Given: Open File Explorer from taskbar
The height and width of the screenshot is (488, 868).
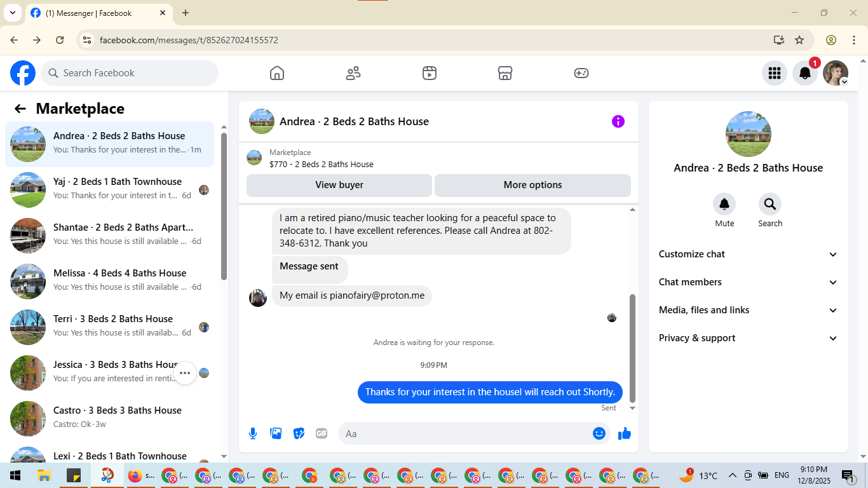Looking at the screenshot, I should (44, 475).
